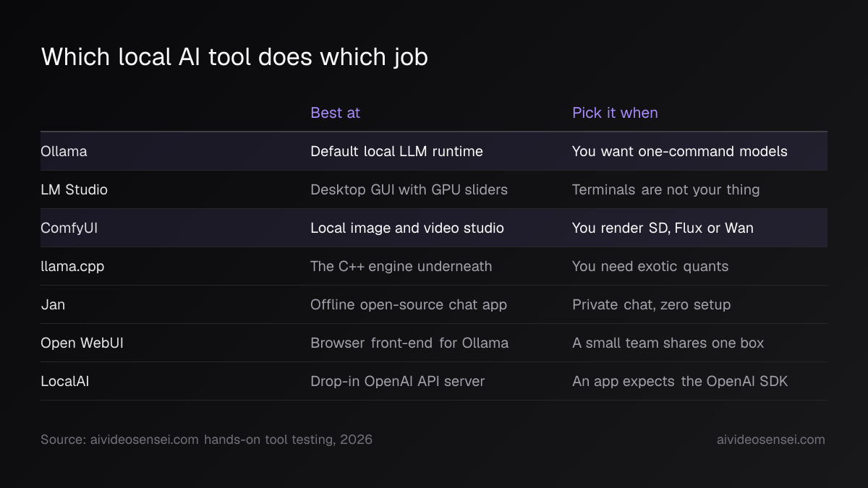Screen dimensions: 868x488
Task: Click 'Browser front-end for Ollama' cell
Action: click(x=409, y=343)
